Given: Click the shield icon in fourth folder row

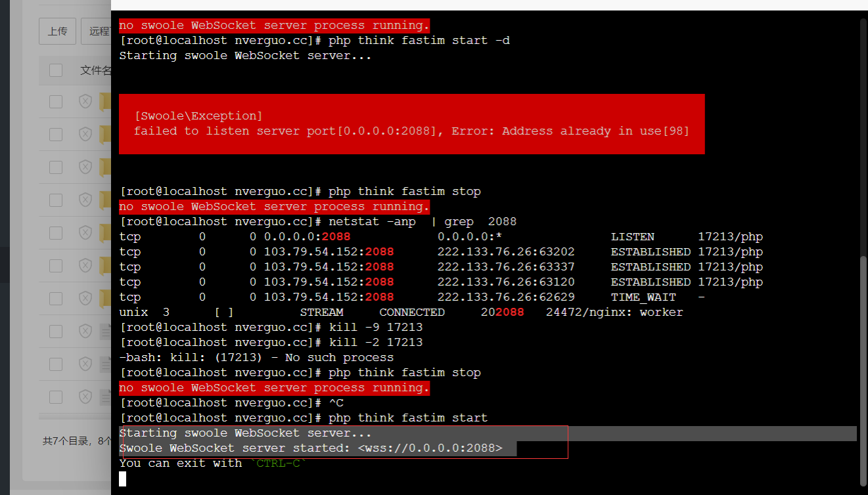Looking at the screenshot, I should (x=85, y=200).
